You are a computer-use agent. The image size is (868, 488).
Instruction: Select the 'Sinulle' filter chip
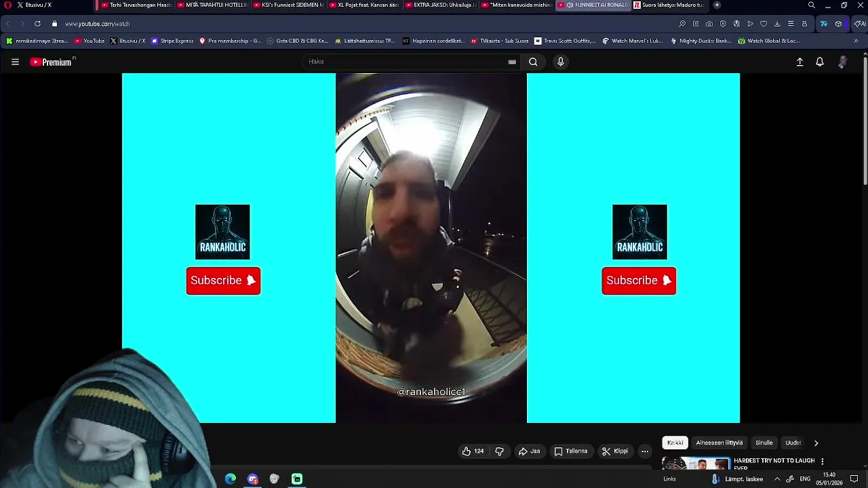pos(764,443)
